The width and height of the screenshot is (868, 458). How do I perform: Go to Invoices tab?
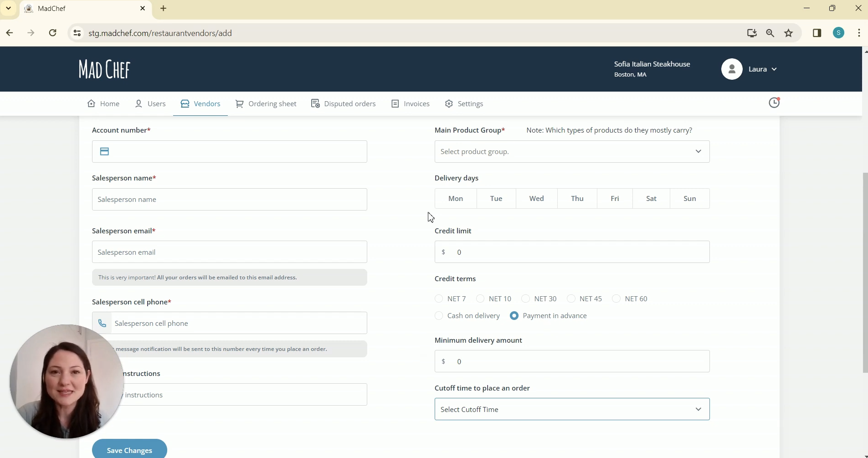[x=411, y=104]
